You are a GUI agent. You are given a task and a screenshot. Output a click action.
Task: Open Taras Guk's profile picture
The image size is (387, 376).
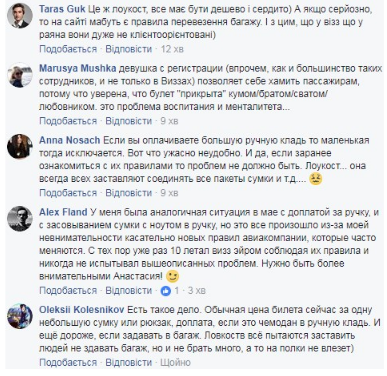pos(20,16)
